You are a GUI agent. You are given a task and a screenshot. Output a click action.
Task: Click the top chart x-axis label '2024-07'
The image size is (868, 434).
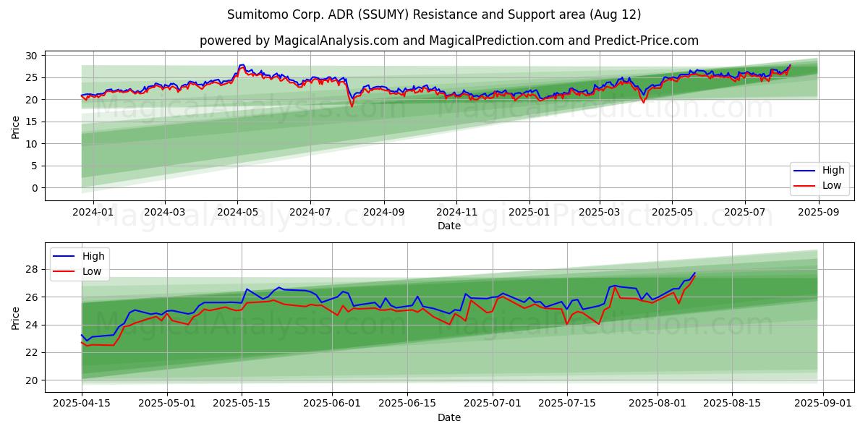pyautogui.click(x=310, y=213)
